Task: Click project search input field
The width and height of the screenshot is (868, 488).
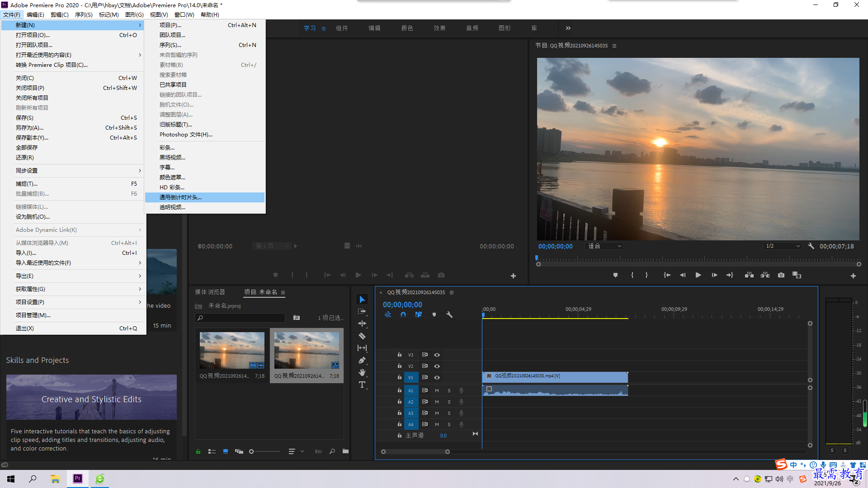Action: point(240,318)
